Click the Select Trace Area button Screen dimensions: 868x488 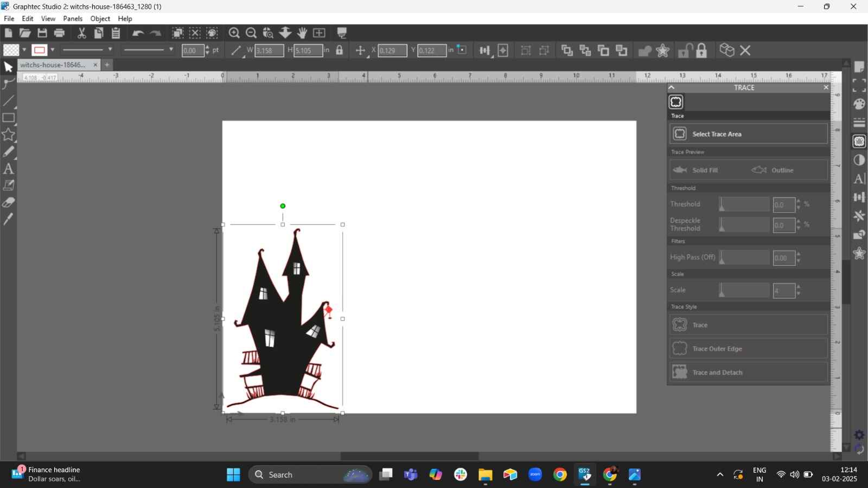click(x=749, y=134)
